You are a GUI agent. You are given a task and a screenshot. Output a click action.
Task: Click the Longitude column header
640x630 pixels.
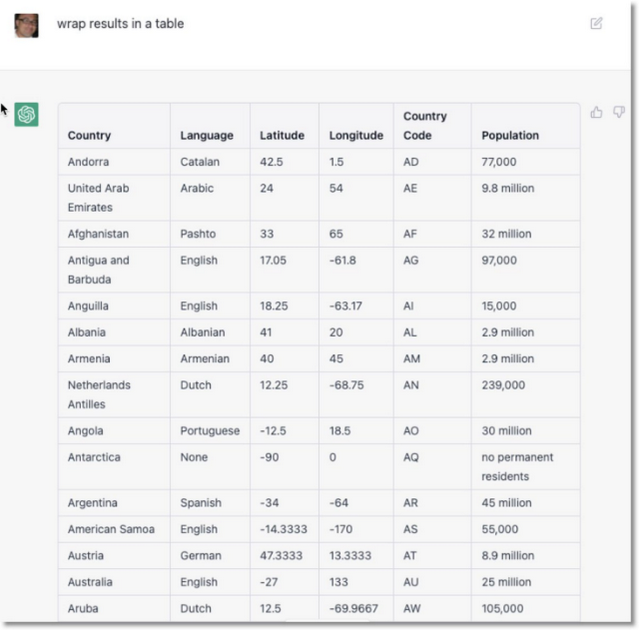tap(356, 135)
